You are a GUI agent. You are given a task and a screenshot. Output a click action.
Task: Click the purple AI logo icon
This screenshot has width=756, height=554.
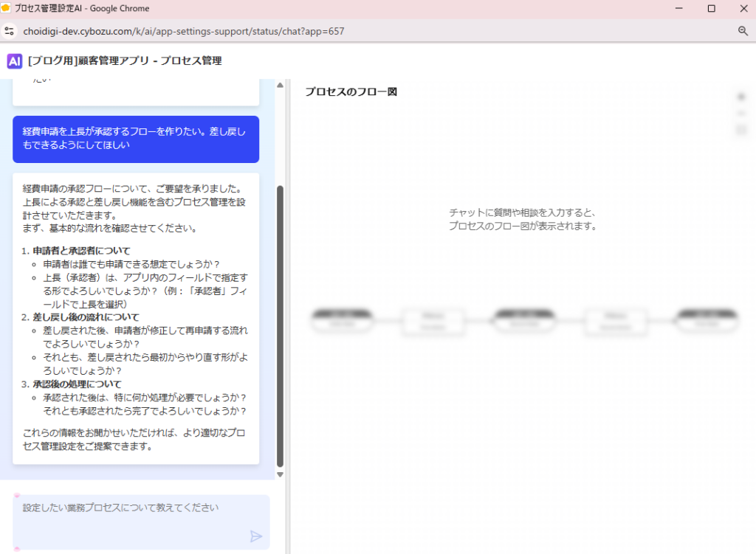(x=15, y=61)
